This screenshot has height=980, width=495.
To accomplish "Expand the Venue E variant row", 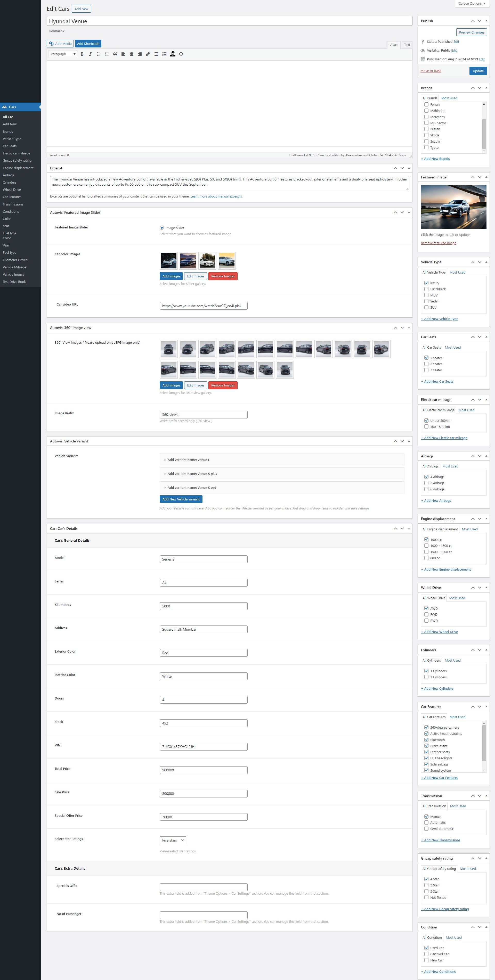I will pyautogui.click(x=282, y=460).
